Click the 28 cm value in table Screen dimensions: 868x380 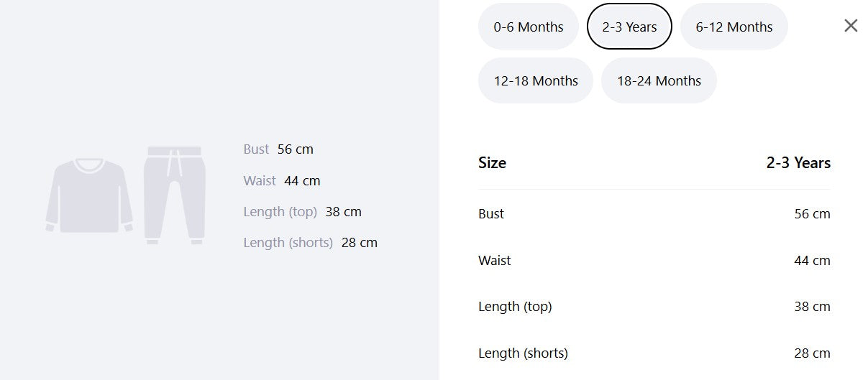(x=812, y=353)
